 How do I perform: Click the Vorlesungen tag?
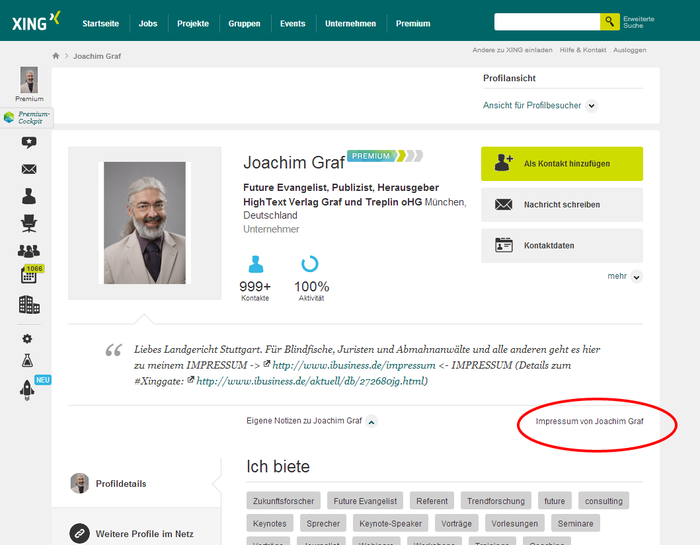tap(515, 523)
